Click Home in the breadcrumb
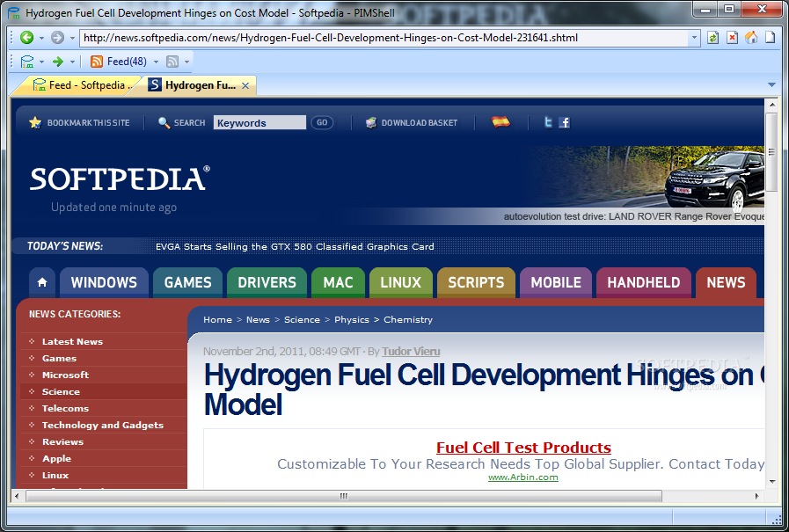The image size is (789, 532). 218,320
